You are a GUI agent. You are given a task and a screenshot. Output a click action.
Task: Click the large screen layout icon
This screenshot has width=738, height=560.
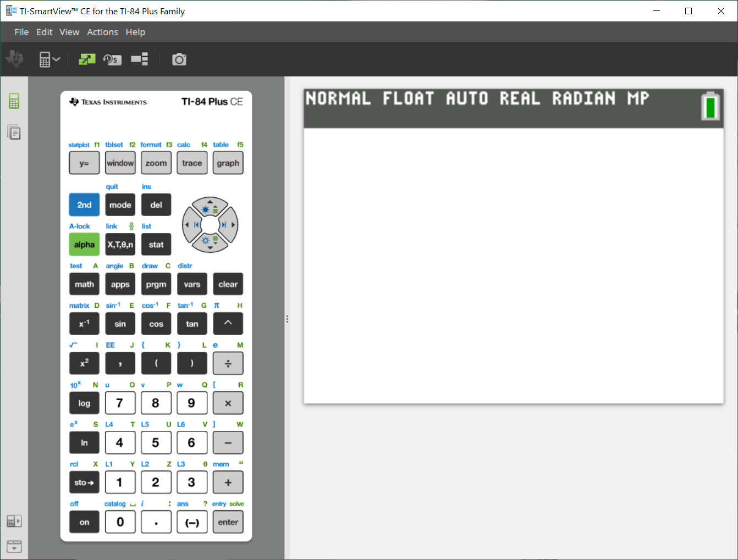140,59
